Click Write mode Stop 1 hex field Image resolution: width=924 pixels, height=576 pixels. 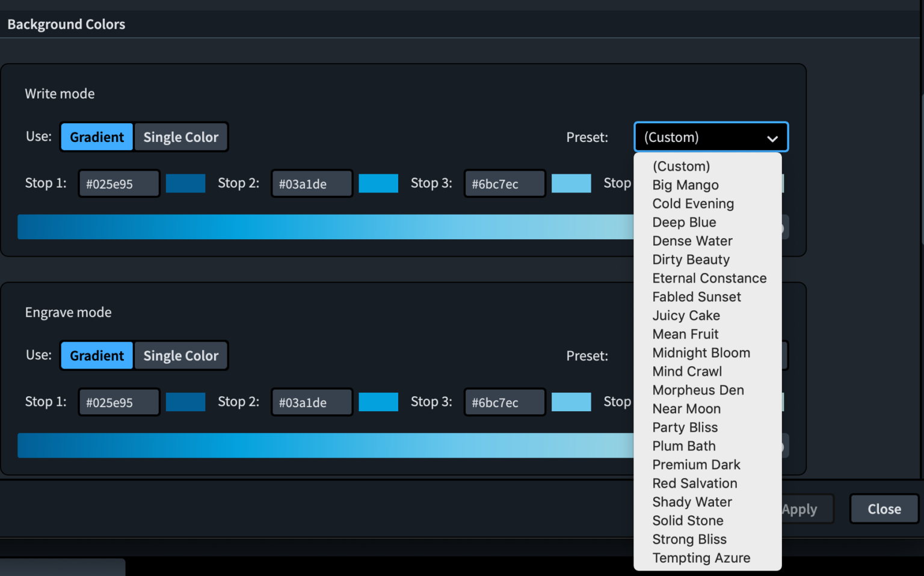point(119,184)
